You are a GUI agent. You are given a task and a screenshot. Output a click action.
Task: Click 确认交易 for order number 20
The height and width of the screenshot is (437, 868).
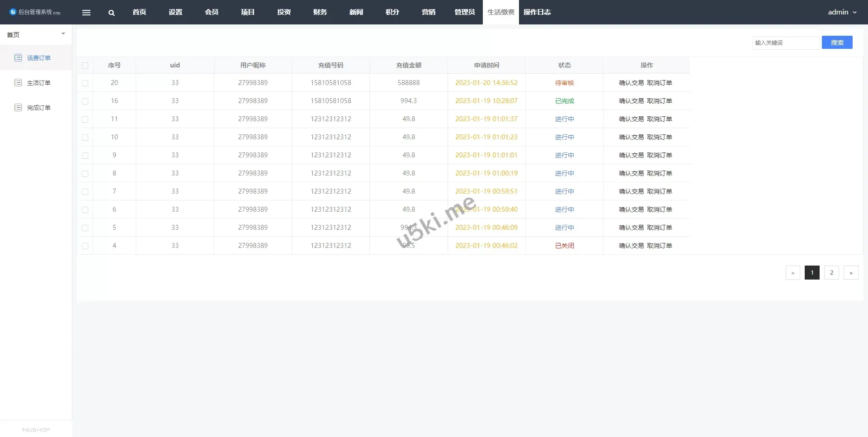point(631,83)
